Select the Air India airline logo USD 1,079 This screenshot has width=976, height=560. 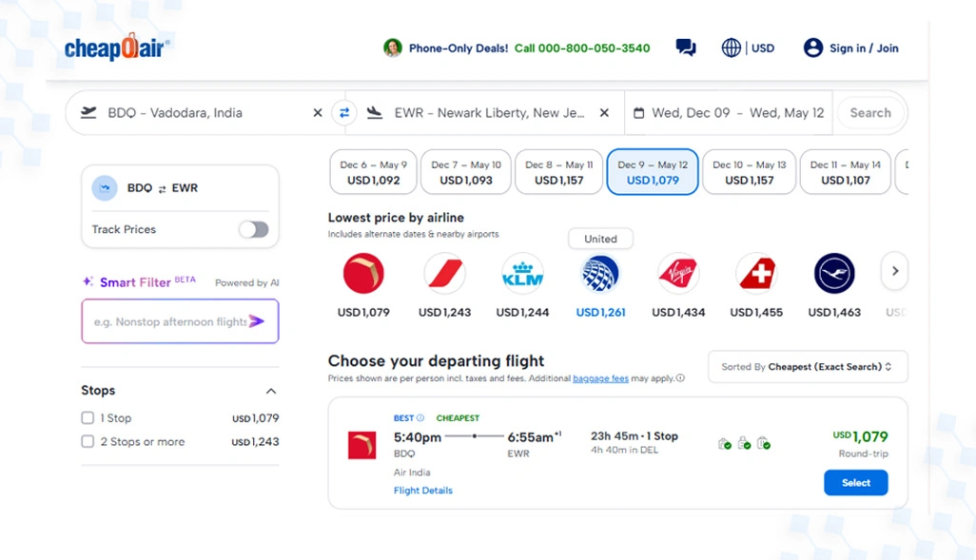(x=363, y=273)
